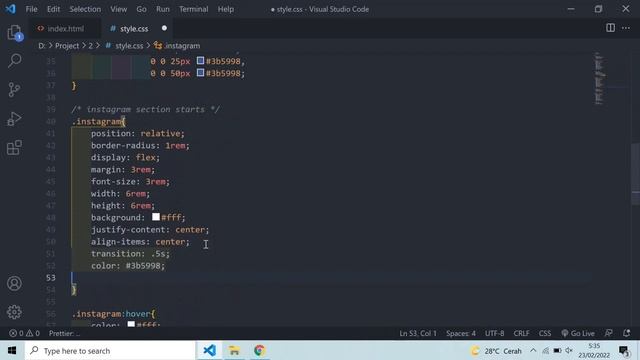Click the Type here to search box
Screen dimensions: 640x360
point(110,351)
